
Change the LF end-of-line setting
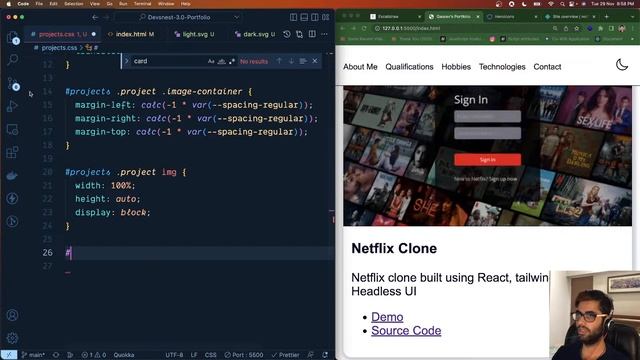pos(194,355)
